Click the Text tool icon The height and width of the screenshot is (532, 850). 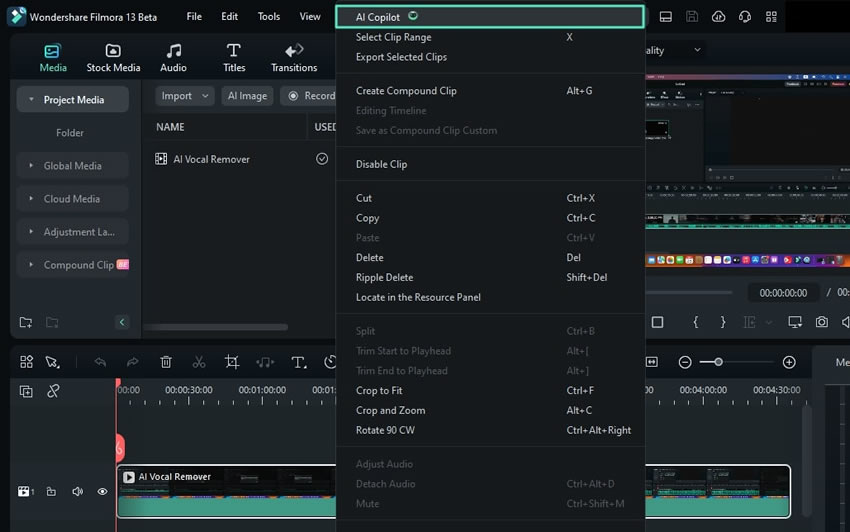pyautogui.click(x=298, y=362)
